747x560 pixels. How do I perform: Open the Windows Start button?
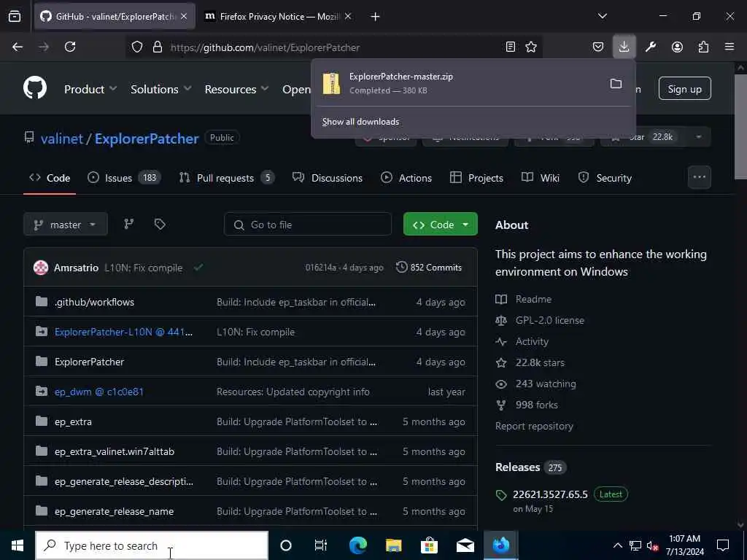tap(18, 545)
